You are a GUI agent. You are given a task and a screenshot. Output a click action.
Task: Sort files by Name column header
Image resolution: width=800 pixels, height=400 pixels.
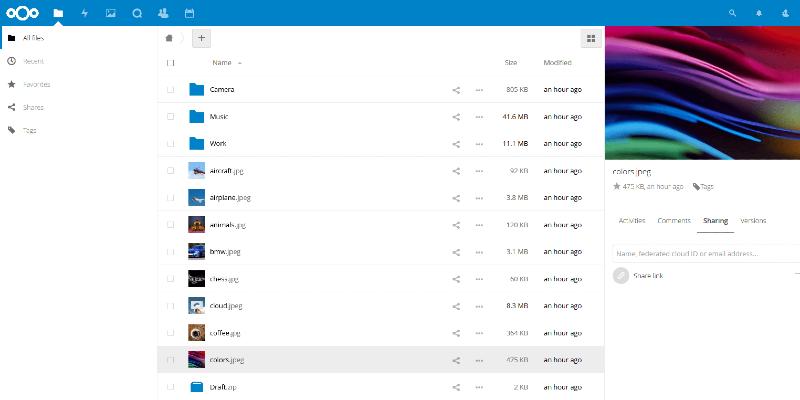point(222,63)
